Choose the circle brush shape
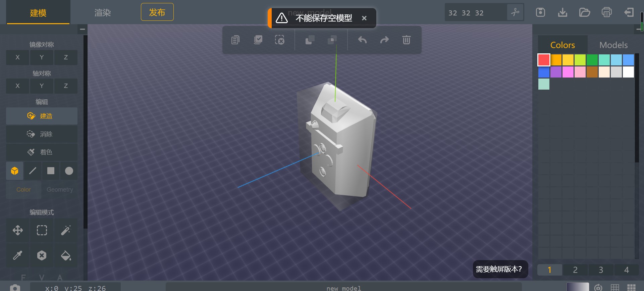Image resolution: width=644 pixels, height=291 pixels. click(x=69, y=171)
